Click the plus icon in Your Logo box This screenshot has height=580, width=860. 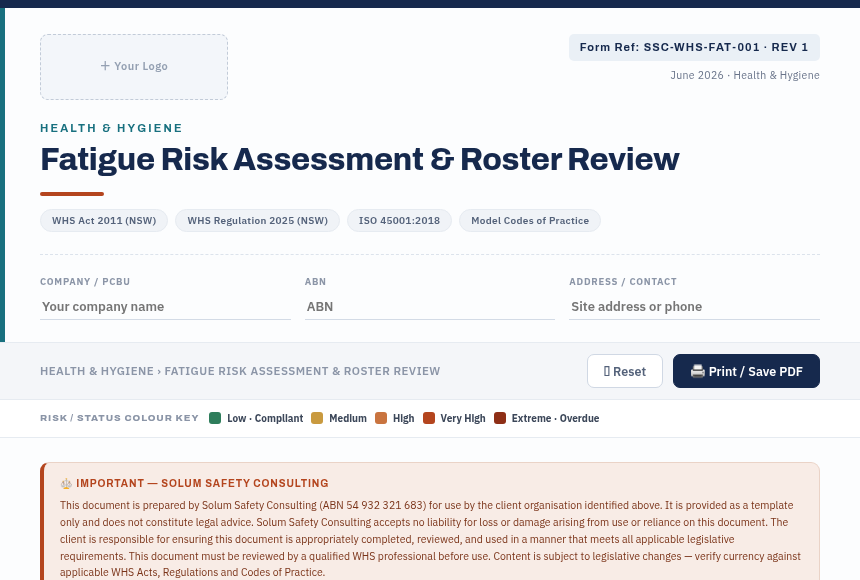click(105, 66)
